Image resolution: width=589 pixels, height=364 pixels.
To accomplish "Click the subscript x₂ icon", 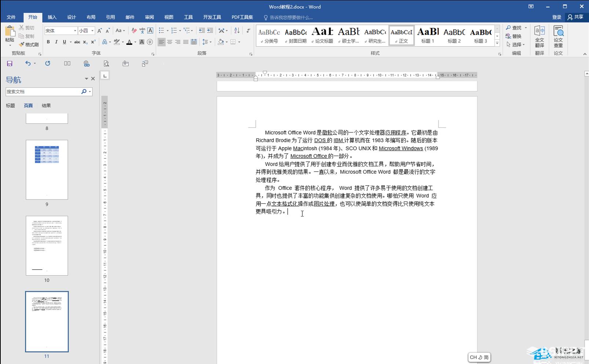I will click(85, 42).
